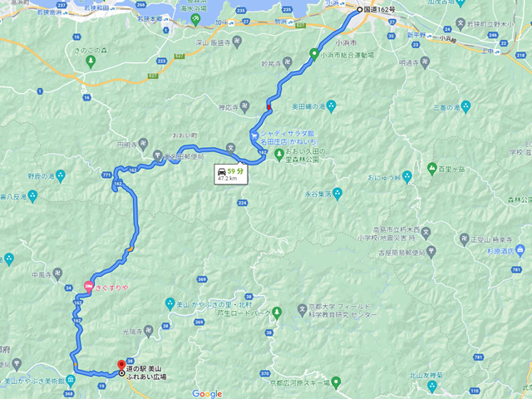This screenshot has height=399, width=532.
Task: Click the red traffic segment on route
Action: click(x=269, y=107)
